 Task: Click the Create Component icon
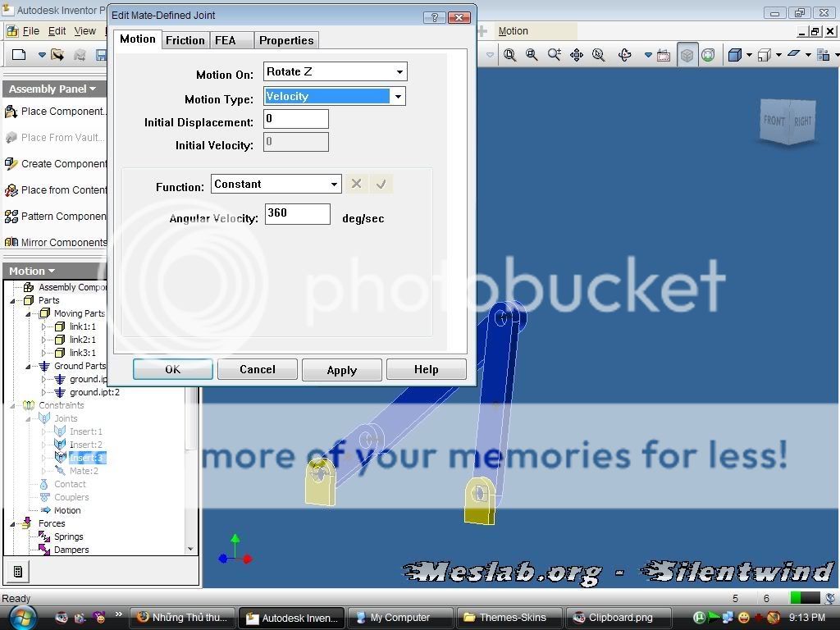11,163
